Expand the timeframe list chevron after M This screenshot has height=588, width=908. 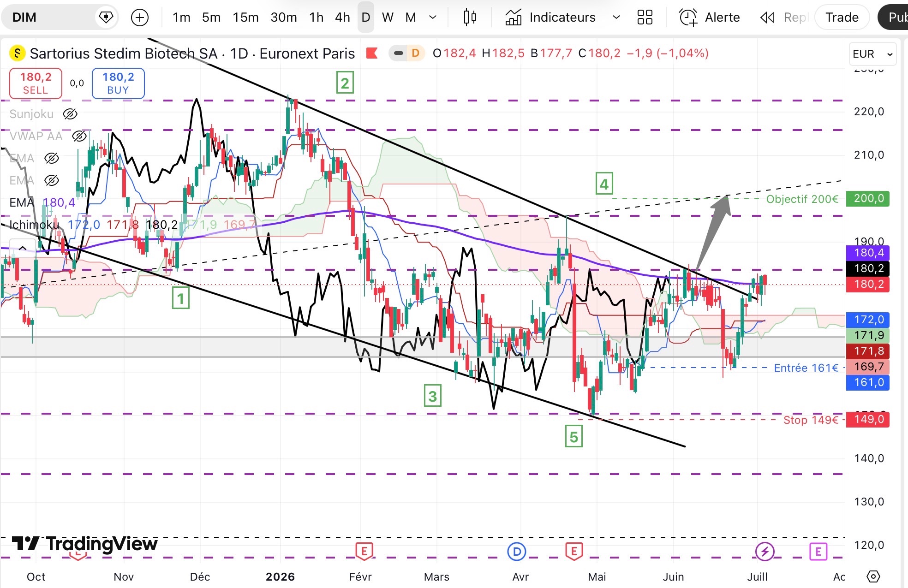coord(433,18)
